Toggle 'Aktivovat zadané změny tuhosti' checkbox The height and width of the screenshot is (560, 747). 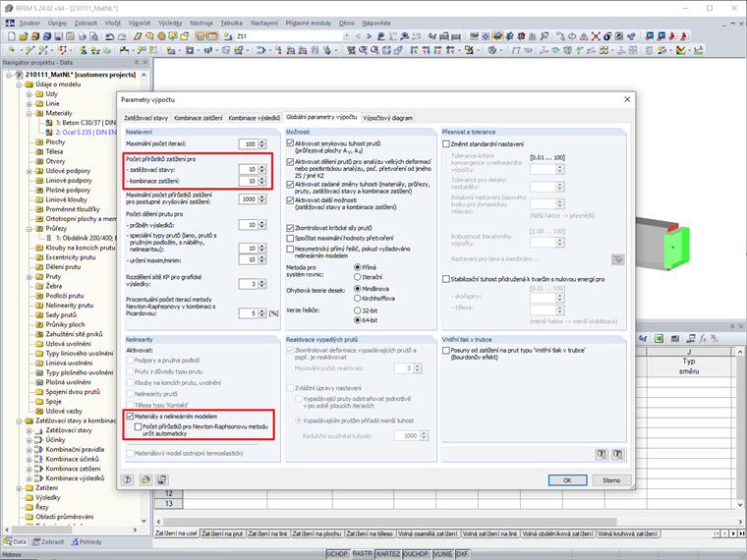(290, 184)
